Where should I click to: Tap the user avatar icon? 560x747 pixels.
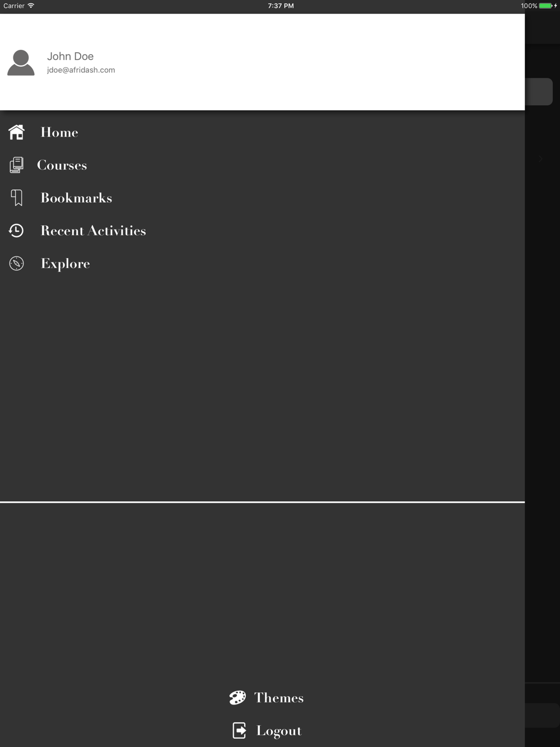point(21,62)
